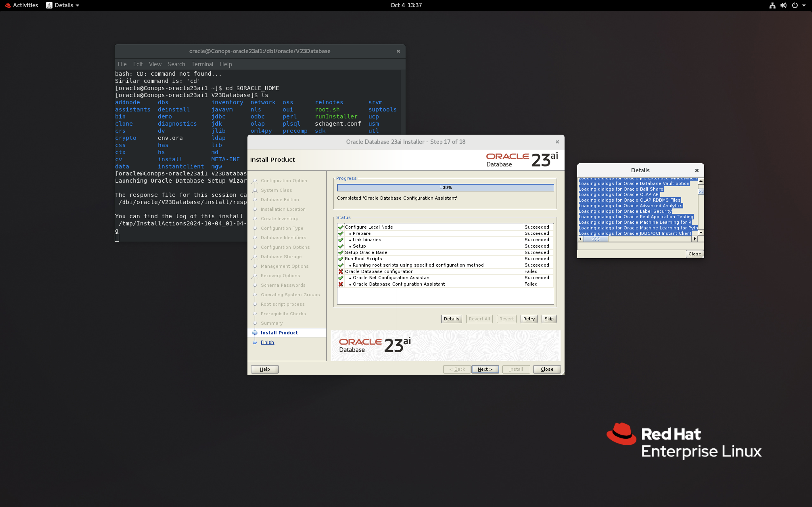
Task: Click the green check beside Setup Oracle Base
Action: point(341,253)
